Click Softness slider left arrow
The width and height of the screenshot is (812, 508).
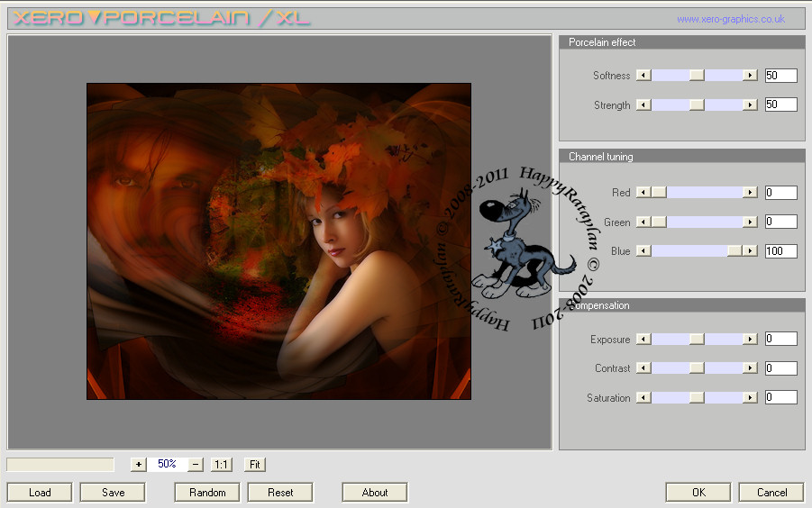click(x=643, y=76)
